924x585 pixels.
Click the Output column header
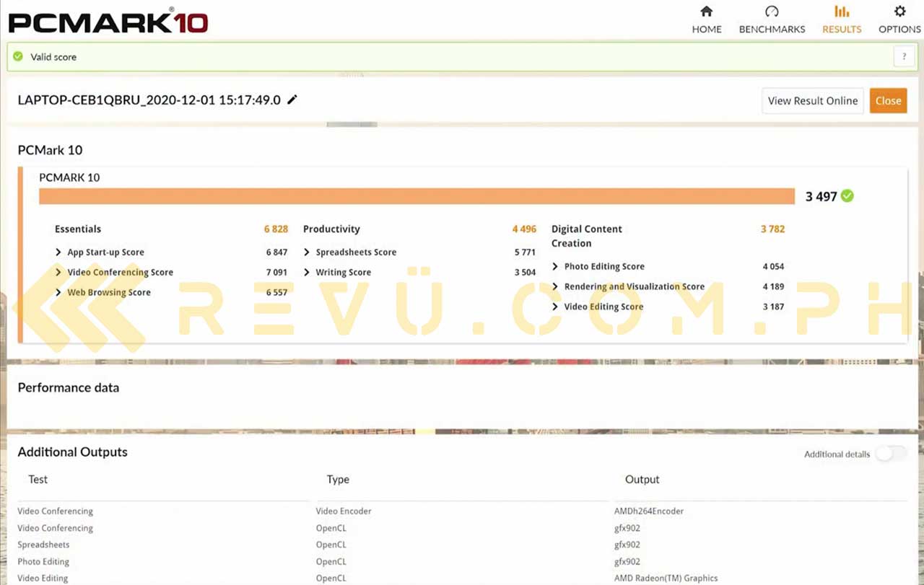642,480
